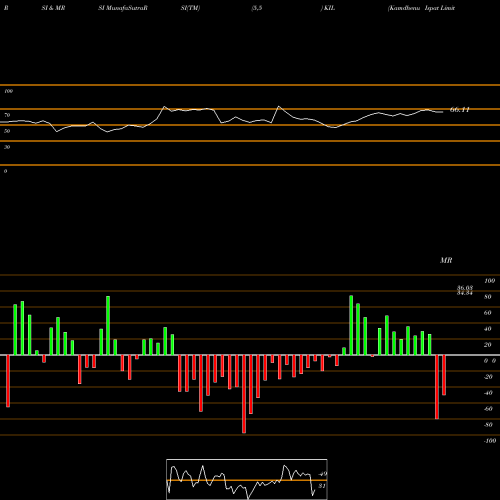The height and width of the screenshot is (500, 500).
Task: Click the 70 level label of RSI panel
Action: (7, 115)
